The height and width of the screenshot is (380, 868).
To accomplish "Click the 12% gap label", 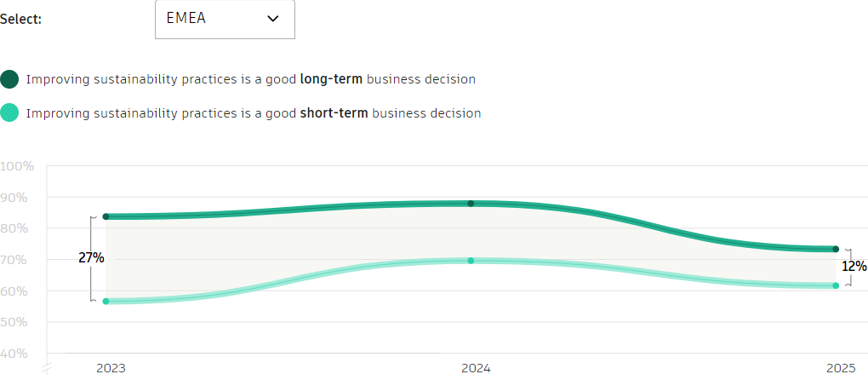I will coord(854,267).
